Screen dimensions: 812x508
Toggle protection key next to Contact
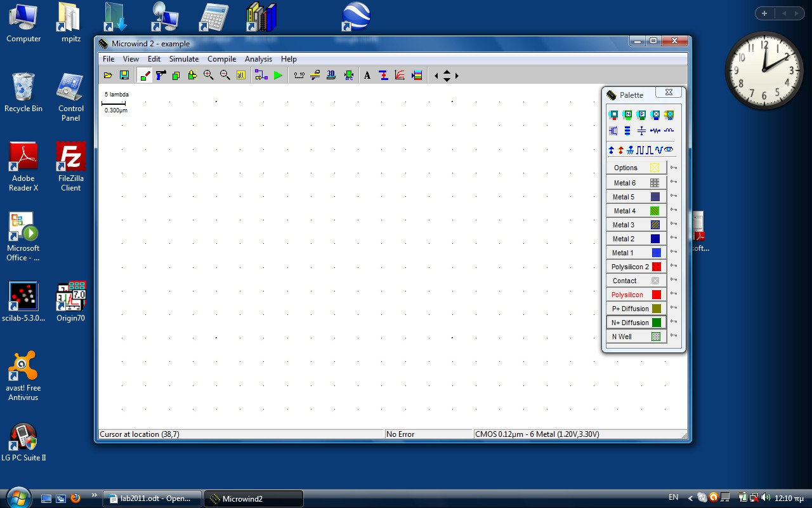pos(674,279)
